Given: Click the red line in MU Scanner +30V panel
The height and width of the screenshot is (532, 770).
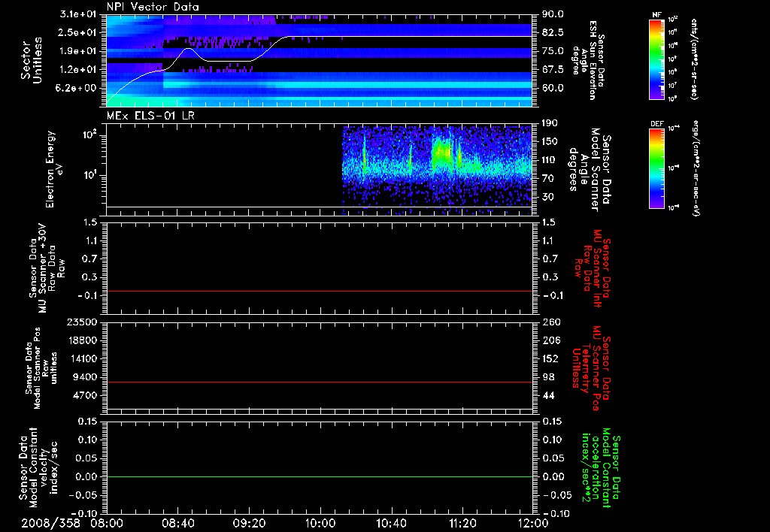Looking at the screenshot, I should tap(319, 291).
